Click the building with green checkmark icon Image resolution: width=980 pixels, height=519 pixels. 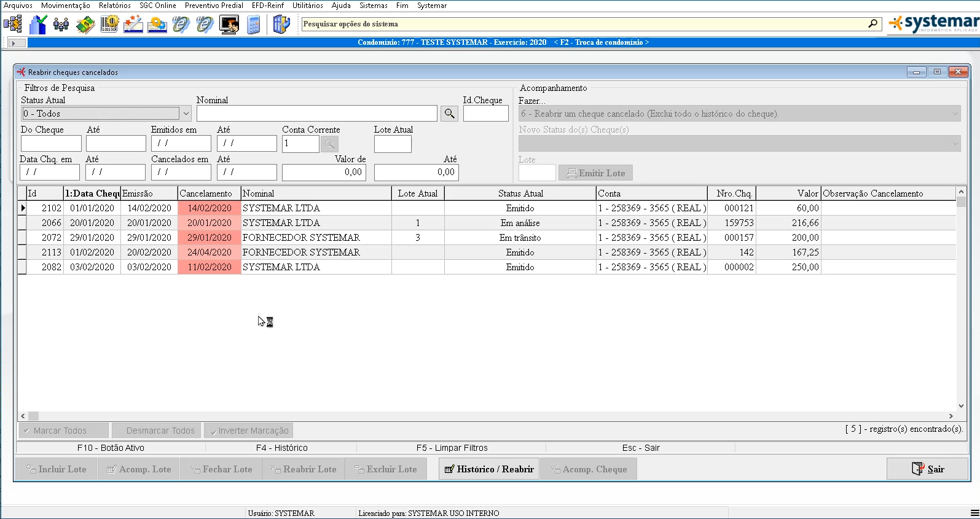[x=37, y=25]
